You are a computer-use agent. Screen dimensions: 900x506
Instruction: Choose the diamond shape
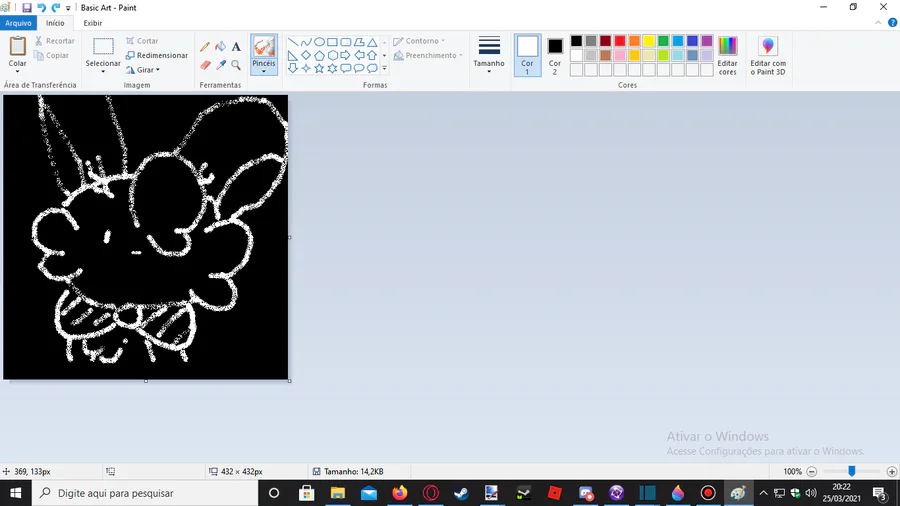[306, 55]
